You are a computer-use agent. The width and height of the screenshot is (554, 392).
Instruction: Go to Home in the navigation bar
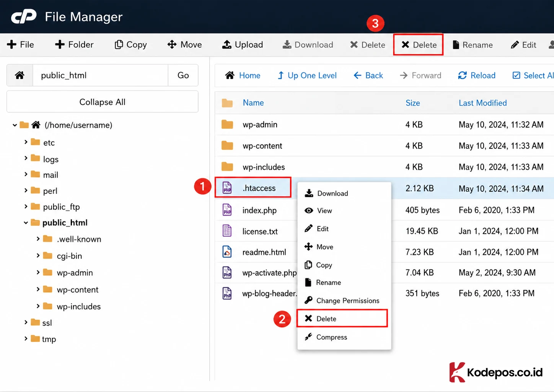tap(243, 75)
